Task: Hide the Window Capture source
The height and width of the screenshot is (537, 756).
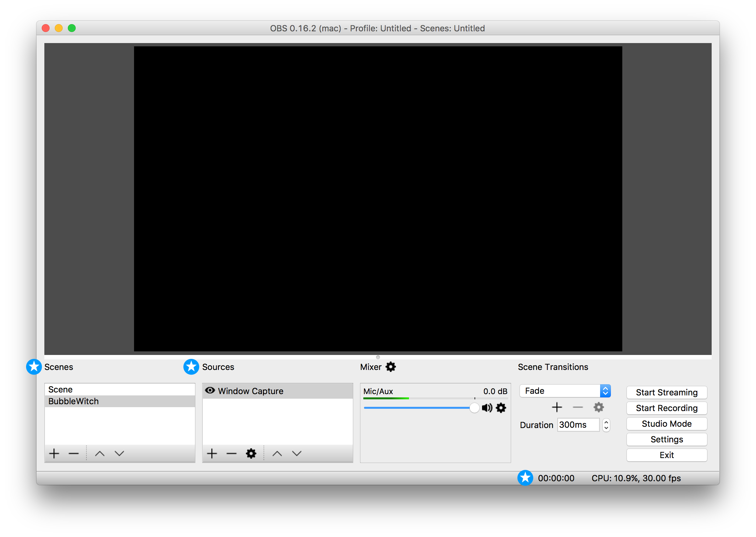Action: [210, 391]
